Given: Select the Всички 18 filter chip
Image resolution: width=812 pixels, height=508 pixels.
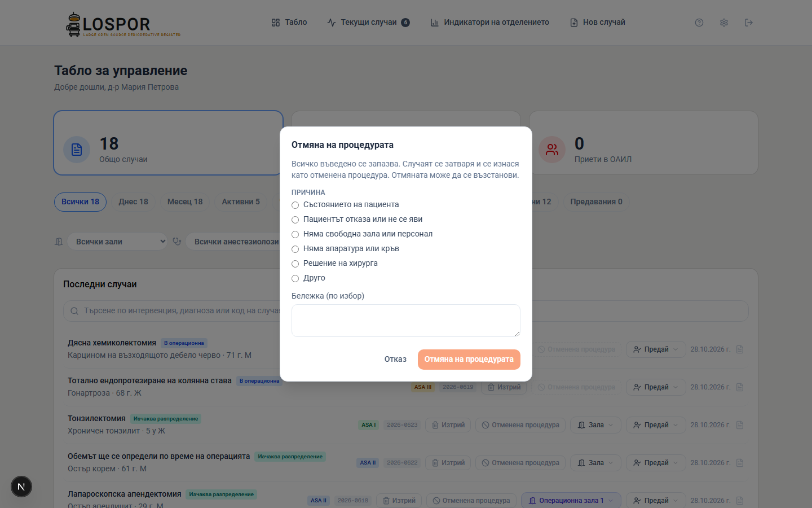Looking at the screenshot, I should click(x=80, y=202).
